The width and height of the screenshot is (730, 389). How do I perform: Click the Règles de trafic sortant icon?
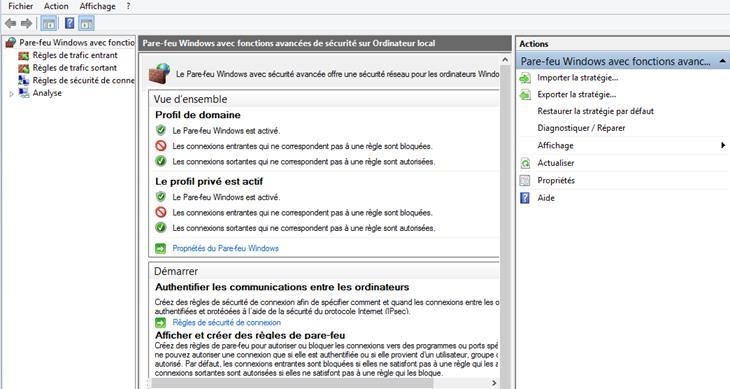[x=23, y=68]
